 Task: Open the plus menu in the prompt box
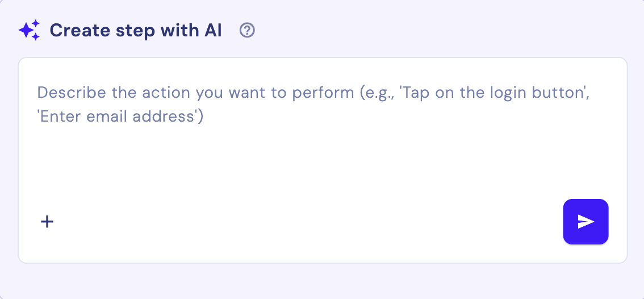click(47, 222)
